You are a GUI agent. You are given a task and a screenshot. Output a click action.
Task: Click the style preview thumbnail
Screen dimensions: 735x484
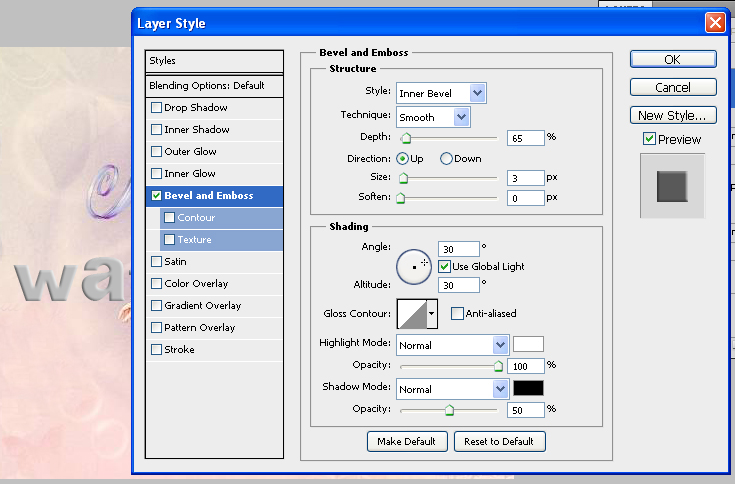tap(672, 186)
